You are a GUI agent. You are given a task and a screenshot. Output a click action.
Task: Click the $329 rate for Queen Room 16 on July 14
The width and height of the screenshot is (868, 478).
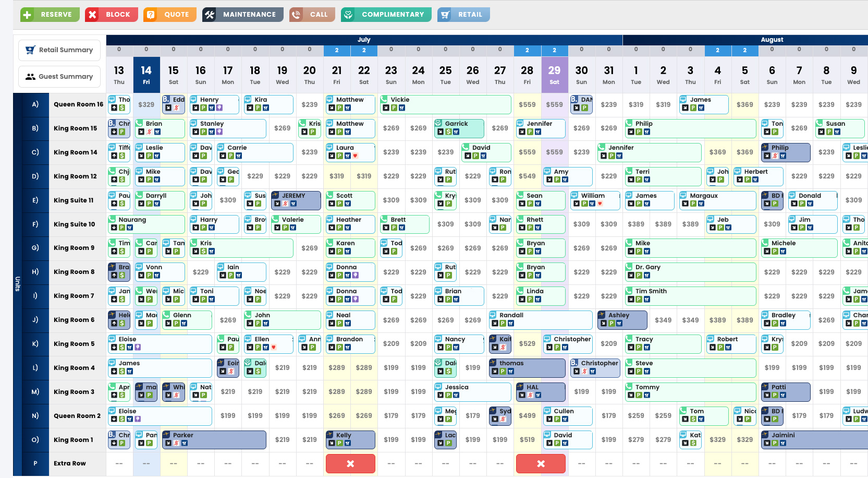click(146, 104)
